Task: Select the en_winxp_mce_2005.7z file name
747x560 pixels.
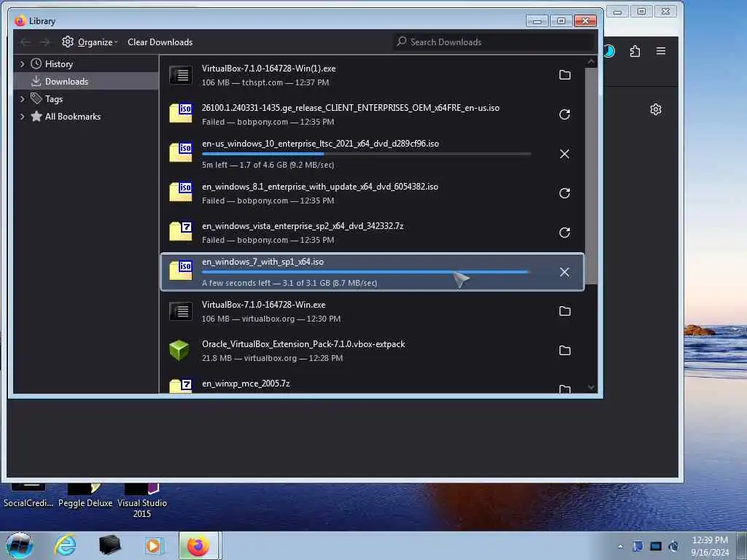Action: [x=246, y=384]
